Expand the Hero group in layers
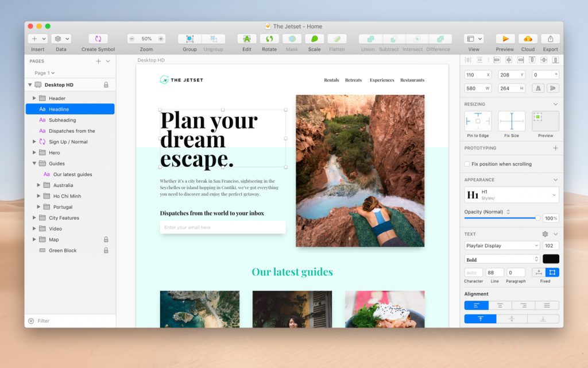 click(34, 152)
